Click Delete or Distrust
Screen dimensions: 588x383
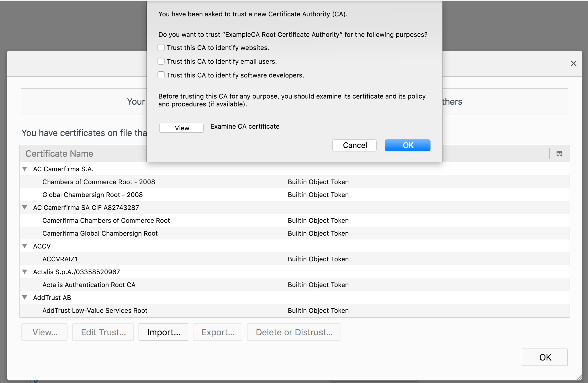pos(293,332)
